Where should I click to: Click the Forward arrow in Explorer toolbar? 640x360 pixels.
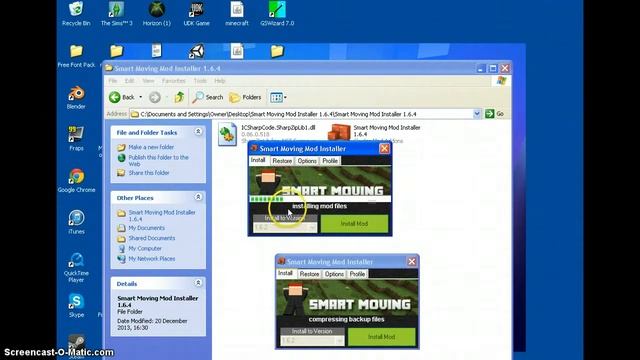[155, 97]
